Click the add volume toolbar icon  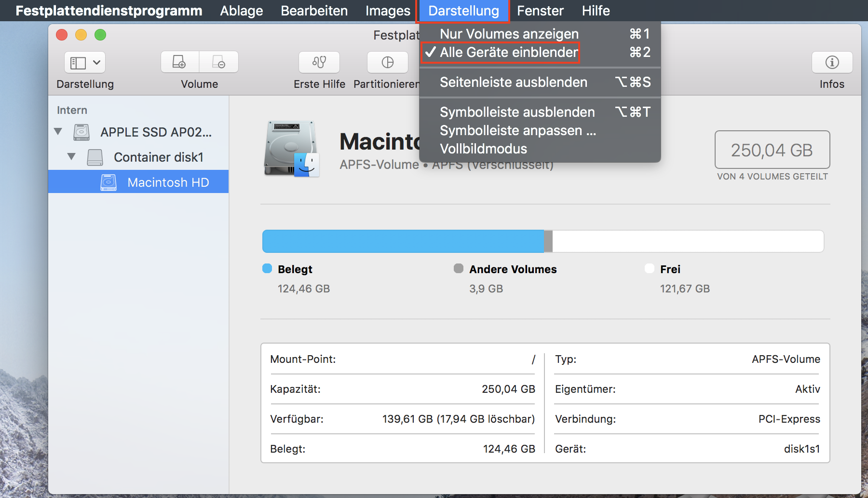(179, 62)
